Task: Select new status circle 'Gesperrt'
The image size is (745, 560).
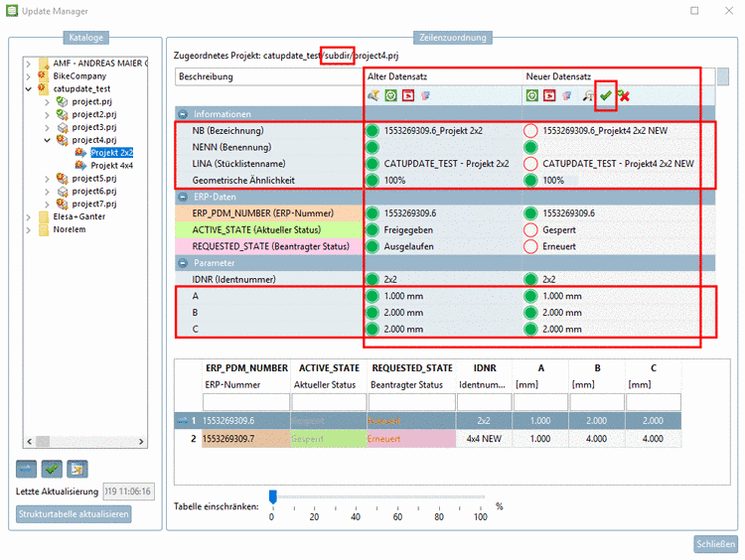Action: pyautogui.click(x=530, y=230)
